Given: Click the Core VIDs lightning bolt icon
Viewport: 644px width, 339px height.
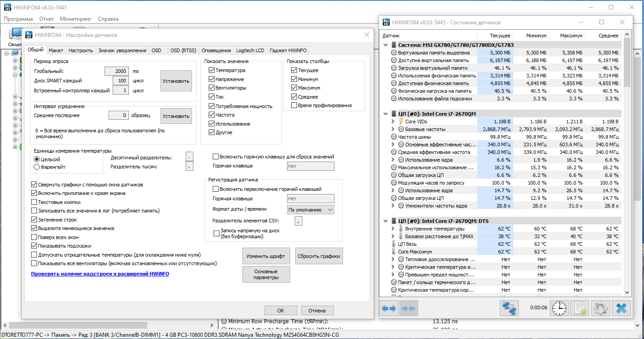Looking at the screenshot, I should pyautogui.click(x=400, y=122).
